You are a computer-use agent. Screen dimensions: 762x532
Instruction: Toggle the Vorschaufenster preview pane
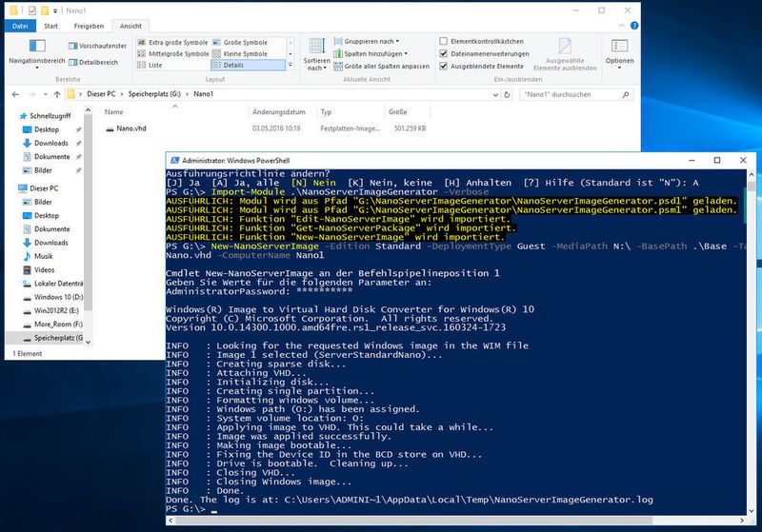pos(98,46)
